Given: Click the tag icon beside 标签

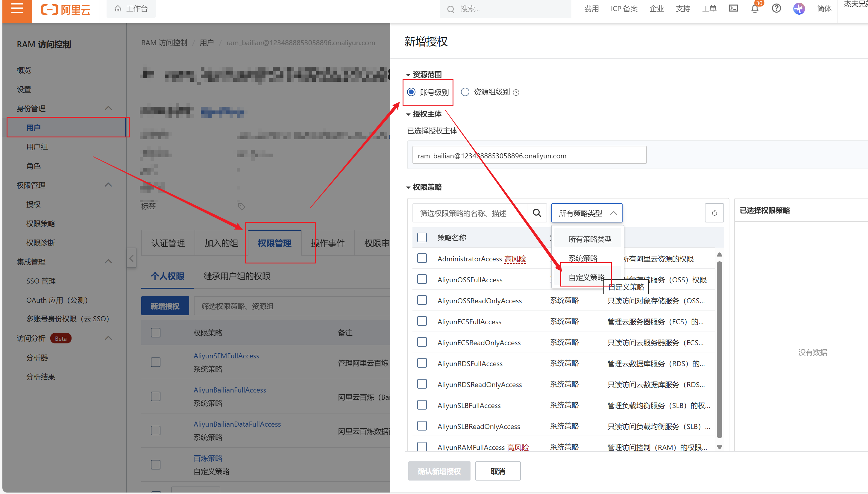Looking at the screenshot, I should pos(241,206).
